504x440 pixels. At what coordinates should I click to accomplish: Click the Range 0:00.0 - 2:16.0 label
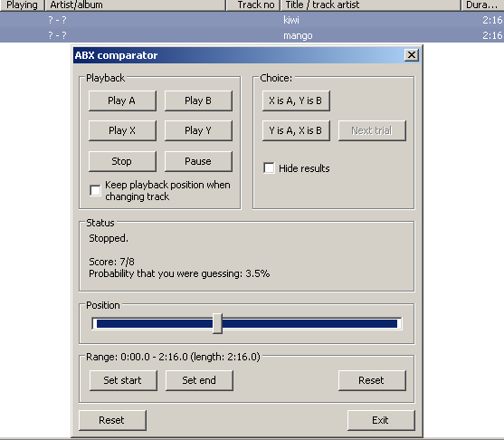pyautogui.click(x=173, y=357)
